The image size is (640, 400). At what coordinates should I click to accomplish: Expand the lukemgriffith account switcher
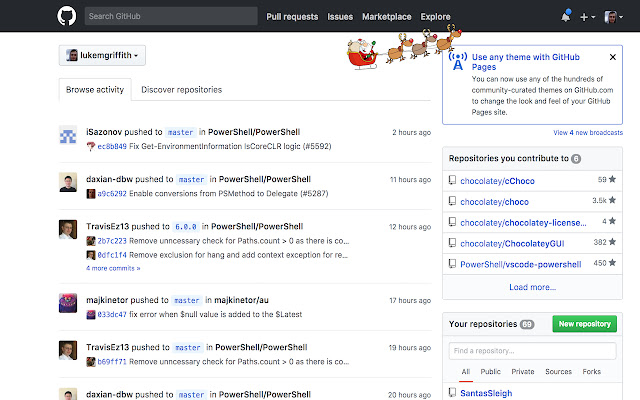[x=102, y=55]
